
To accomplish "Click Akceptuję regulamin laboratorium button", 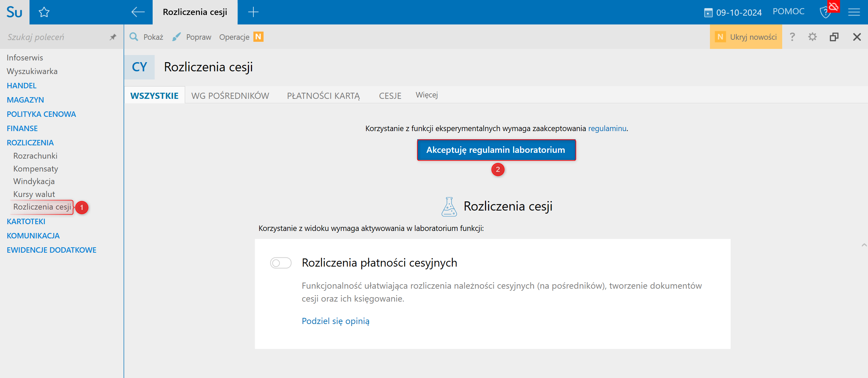I will [x=496, y=150].
